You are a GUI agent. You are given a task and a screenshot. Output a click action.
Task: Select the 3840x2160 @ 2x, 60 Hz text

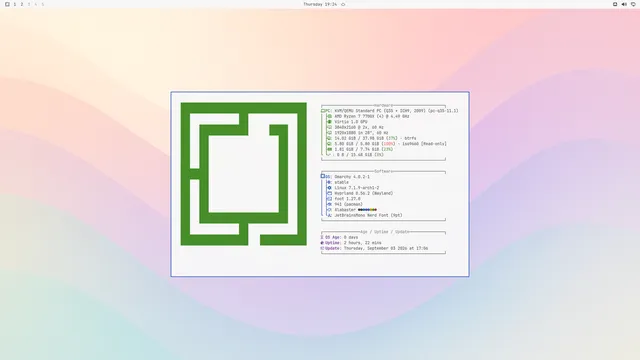359,127
